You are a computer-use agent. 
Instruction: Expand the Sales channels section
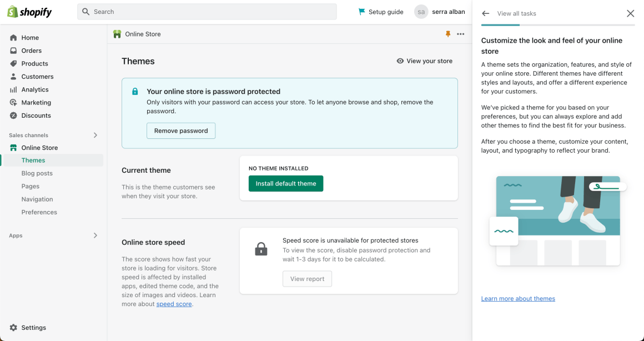pyautogui.click(x=95, y=135)
